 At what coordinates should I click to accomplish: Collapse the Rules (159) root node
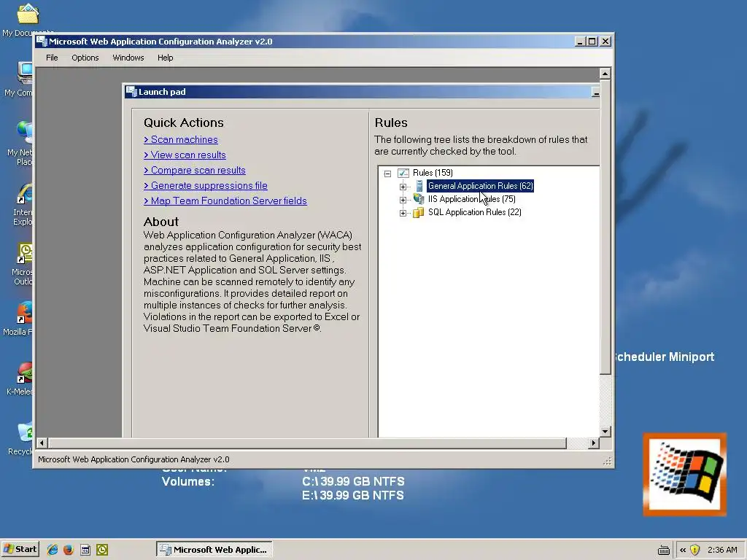(388, 174)
